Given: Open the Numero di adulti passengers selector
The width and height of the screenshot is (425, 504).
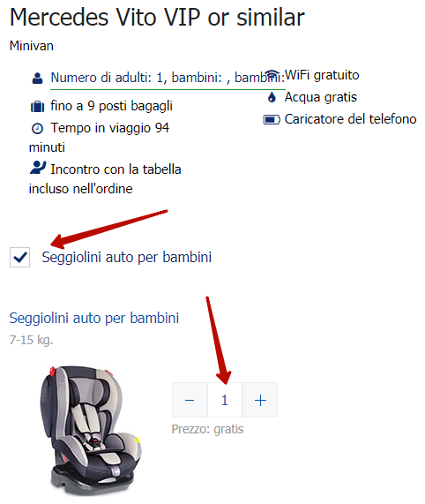Looking at the screenshot, I should point(168,78).
